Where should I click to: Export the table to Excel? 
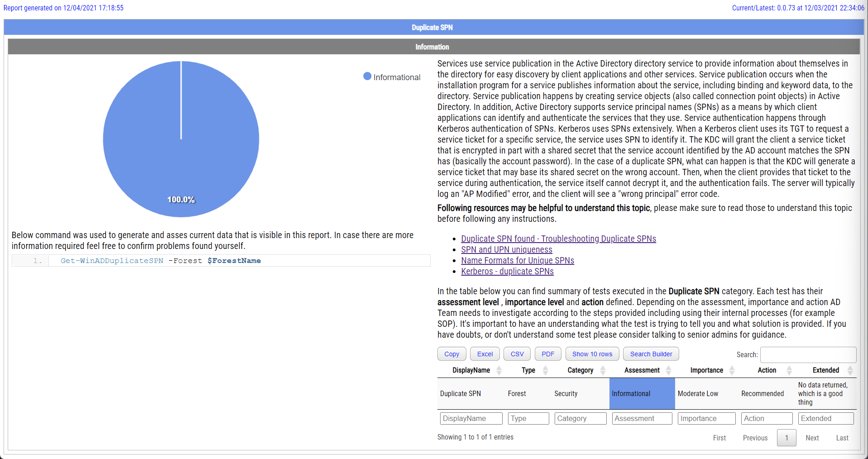tap(484, 354)
